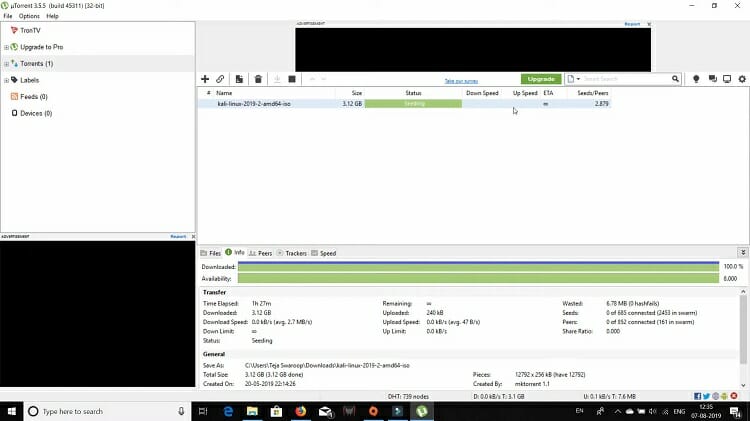Click the Availability bar
Screen dimensions: 750x421
point(478,278)
